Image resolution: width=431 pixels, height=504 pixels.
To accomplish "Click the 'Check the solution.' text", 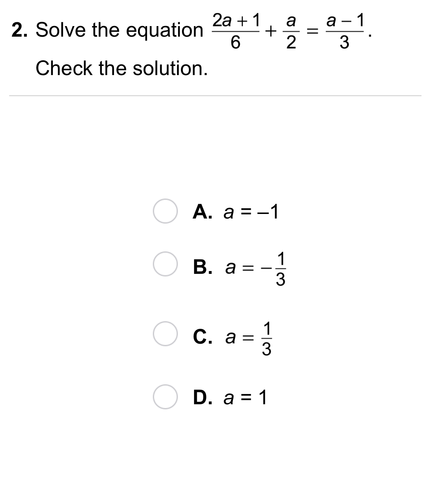I will tap(122, 68).
